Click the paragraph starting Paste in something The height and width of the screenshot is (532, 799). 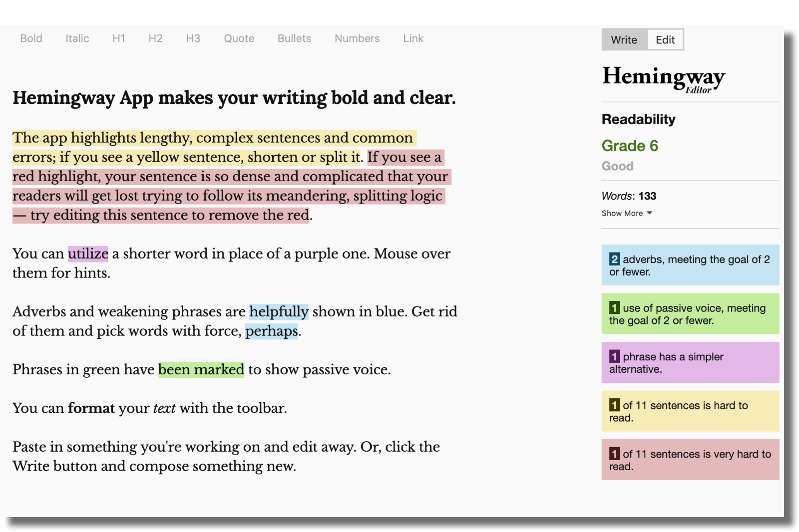226,457
